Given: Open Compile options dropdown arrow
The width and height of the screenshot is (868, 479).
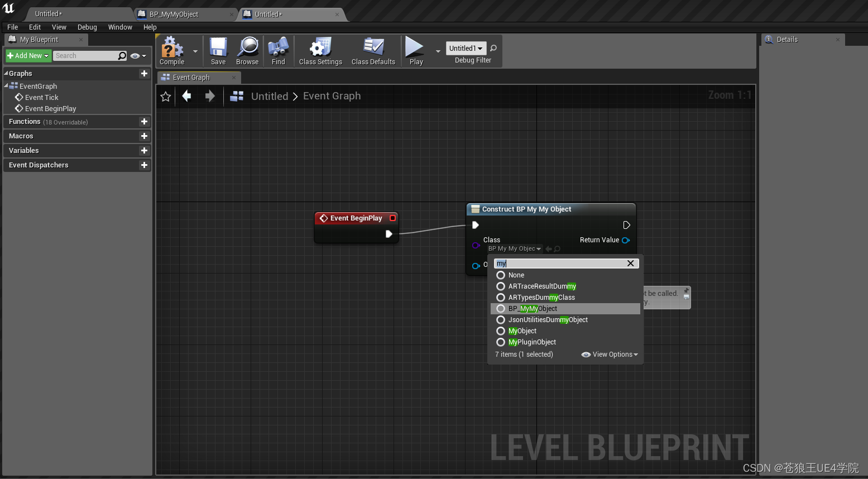Looking at the screenshot, I should pyautogui.click(x=195, y=51).
